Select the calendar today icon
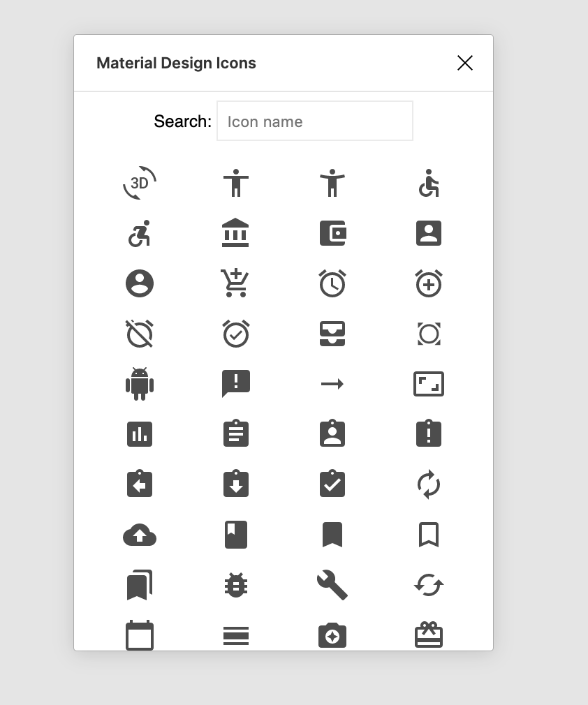The width and height of the screenshot is (588, 705). pyautogui.click(x=140, y=635)
